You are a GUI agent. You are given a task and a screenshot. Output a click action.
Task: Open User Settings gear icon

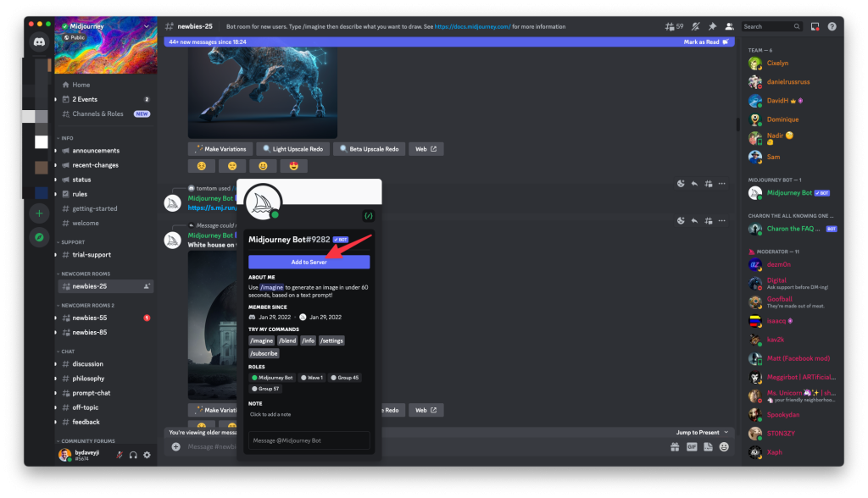coord(147,455)
